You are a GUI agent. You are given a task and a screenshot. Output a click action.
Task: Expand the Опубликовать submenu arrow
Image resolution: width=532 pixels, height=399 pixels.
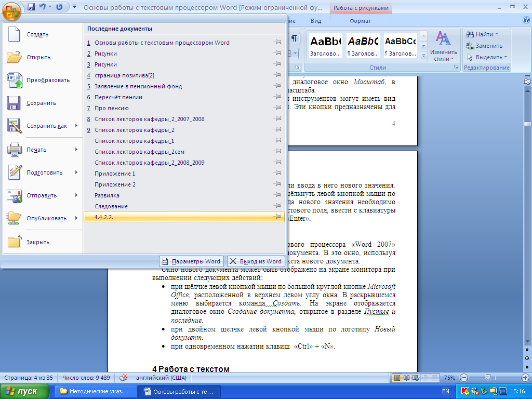point(76,218)
